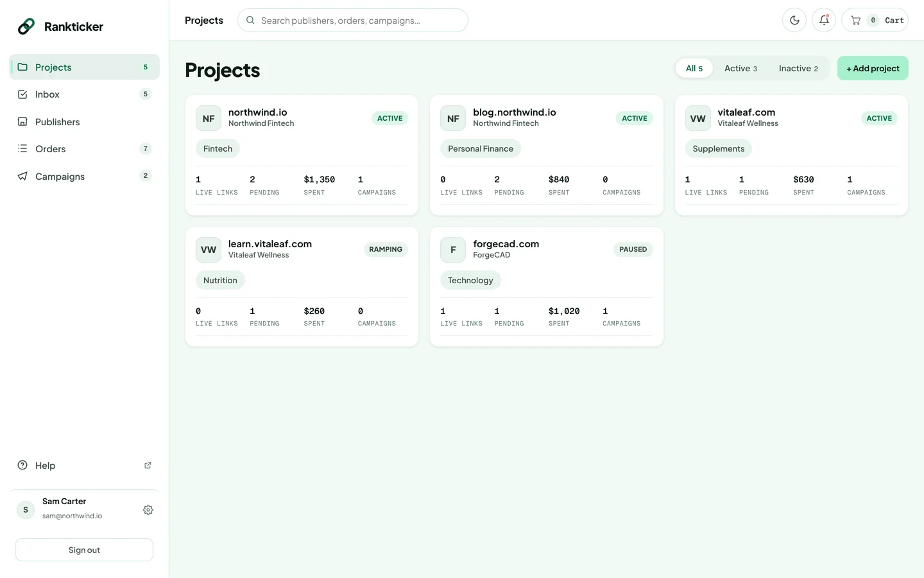924x578 pixels.
Task: Select the All 5 filter tab
Action: 694,68
